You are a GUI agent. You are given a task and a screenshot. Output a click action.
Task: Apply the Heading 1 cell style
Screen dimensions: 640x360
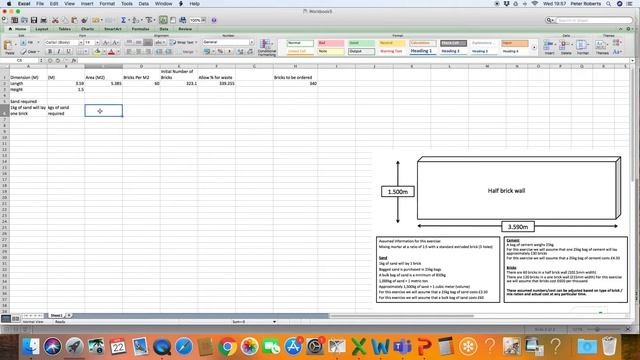click(422, 51)
